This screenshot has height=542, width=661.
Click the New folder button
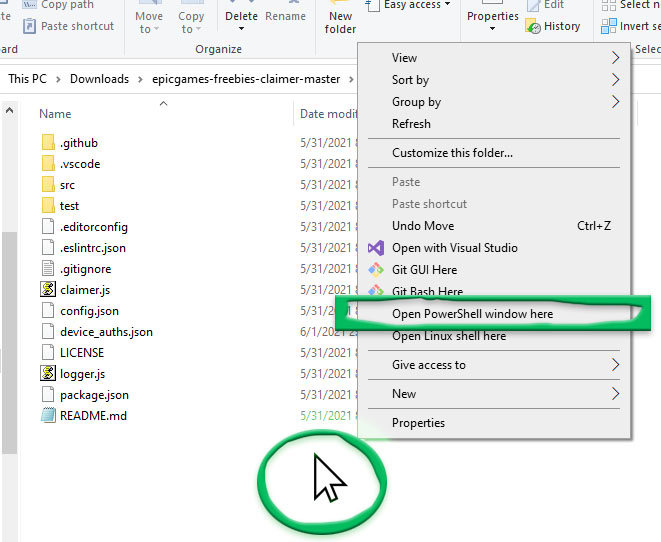(x=340, y=18)
